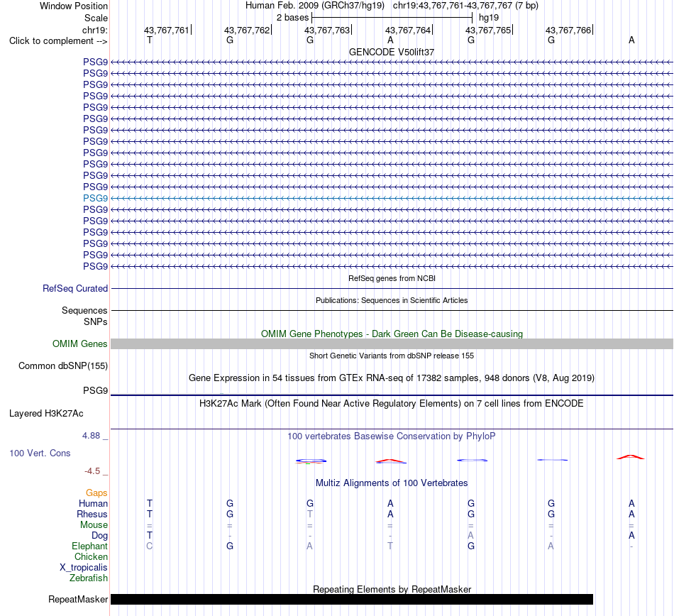
Task: Open 'Repeating Elements by RepeatMasker' track title
Action: click(392, 589)
